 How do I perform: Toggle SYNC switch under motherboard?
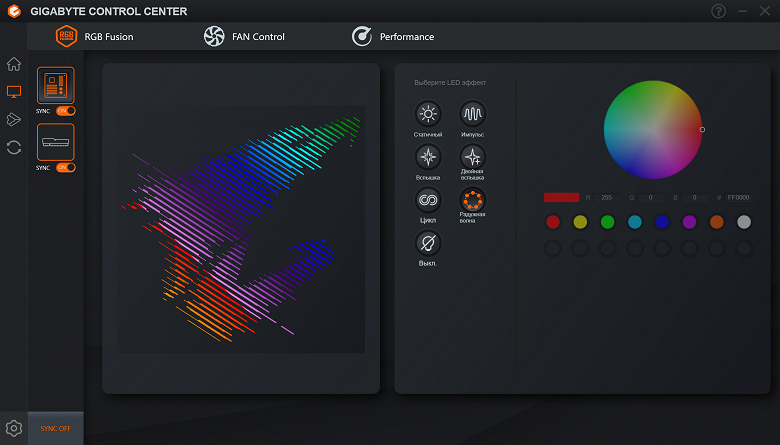point(66,111)
